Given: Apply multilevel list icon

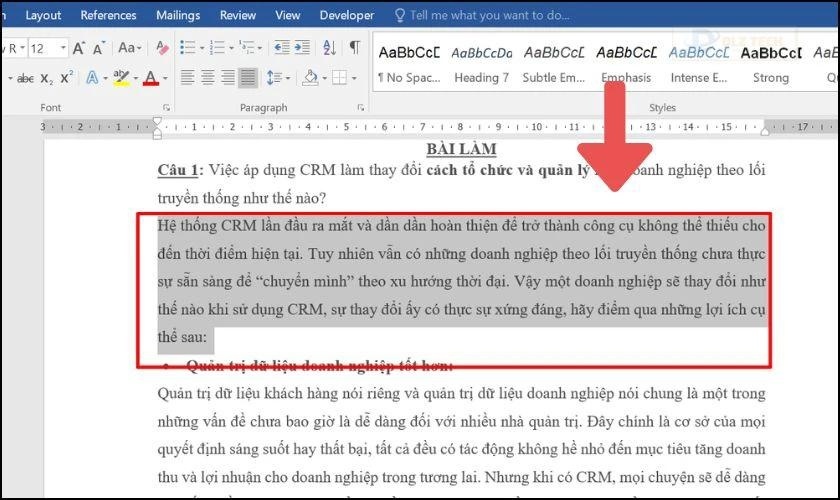Looking at the screenshot, I should point(247,48).
